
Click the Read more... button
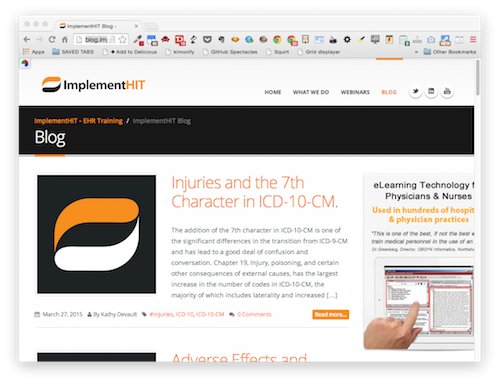coord(331,314)
